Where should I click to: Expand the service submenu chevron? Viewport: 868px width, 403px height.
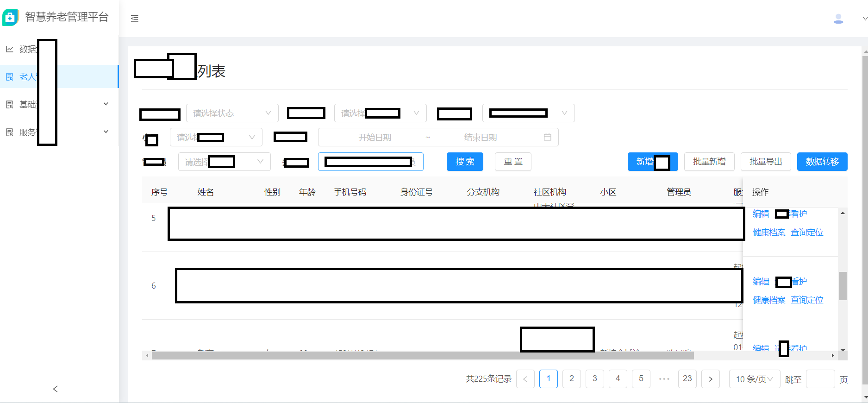[x=106, y=132]
